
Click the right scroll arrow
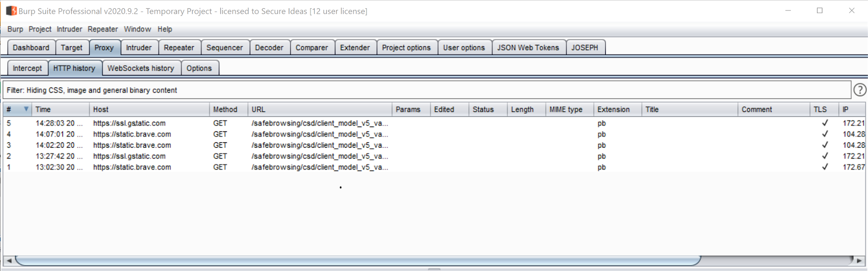click(x=859, y=261)
